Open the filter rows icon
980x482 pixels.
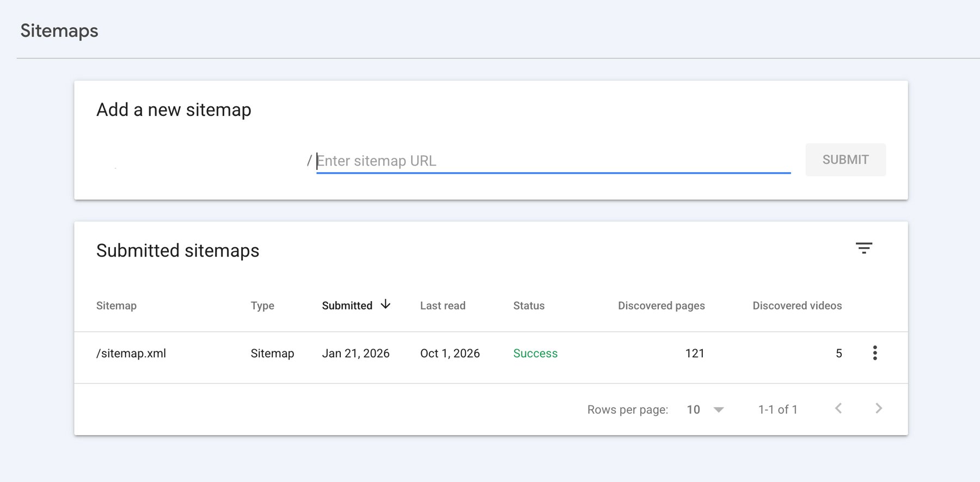pyautogui.click(x=863, y=248)
